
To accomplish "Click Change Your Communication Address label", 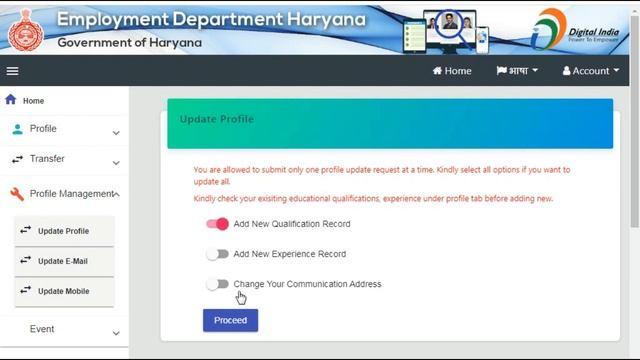I will [x=307, y=284].
